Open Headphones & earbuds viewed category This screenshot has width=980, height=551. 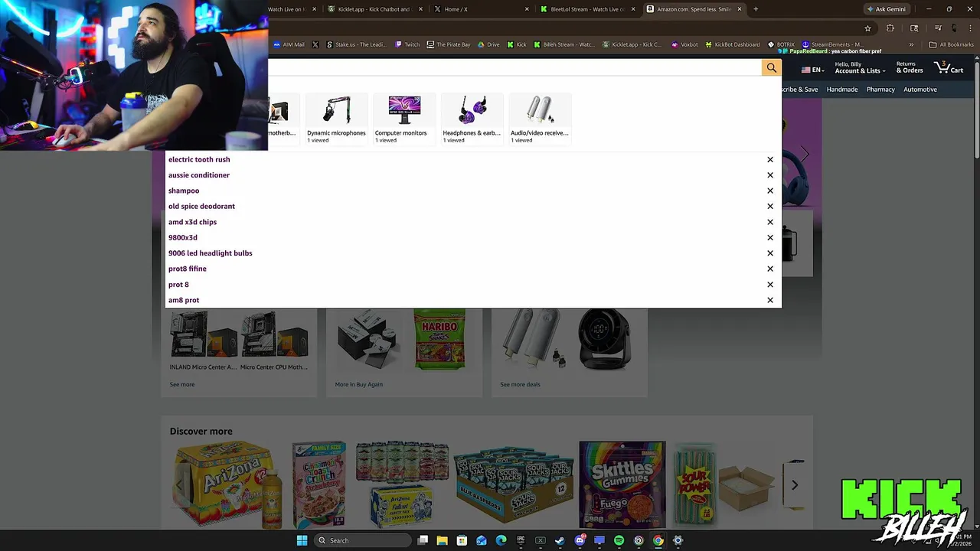click(472, 119)
